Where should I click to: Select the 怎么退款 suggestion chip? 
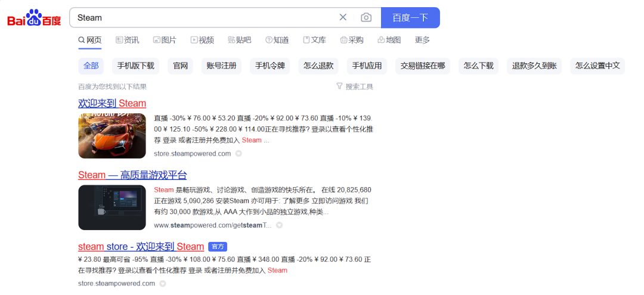click(318, 66)
